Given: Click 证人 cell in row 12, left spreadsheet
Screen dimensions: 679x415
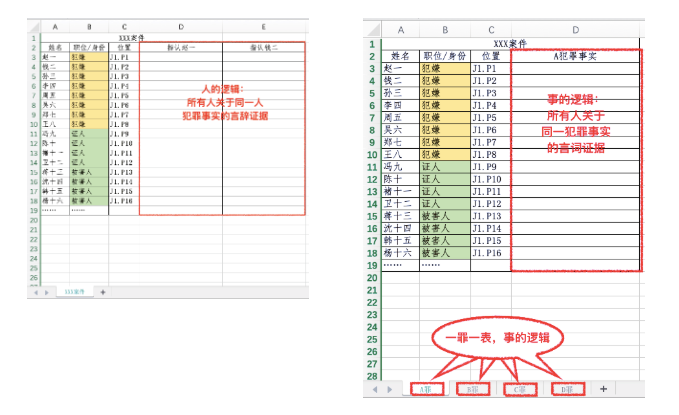Looking at the screenshot, I should point(89,143).
